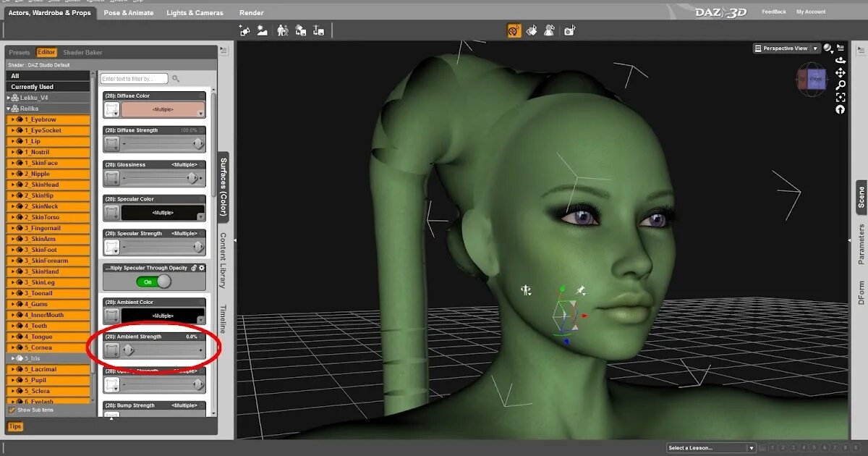
Task: Click the orbit camera control icon
Action: tap(841, 61)
